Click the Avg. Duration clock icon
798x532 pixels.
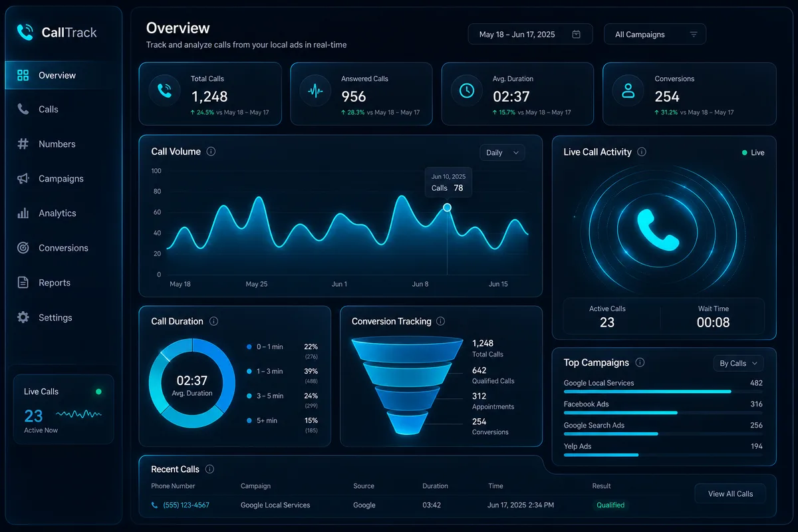click(x=467, y=91)
